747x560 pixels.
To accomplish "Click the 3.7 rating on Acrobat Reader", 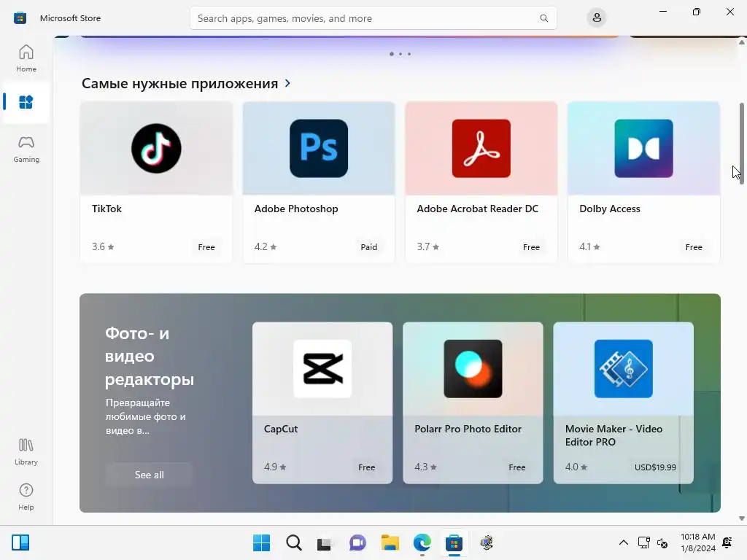I will click(427, 246).
